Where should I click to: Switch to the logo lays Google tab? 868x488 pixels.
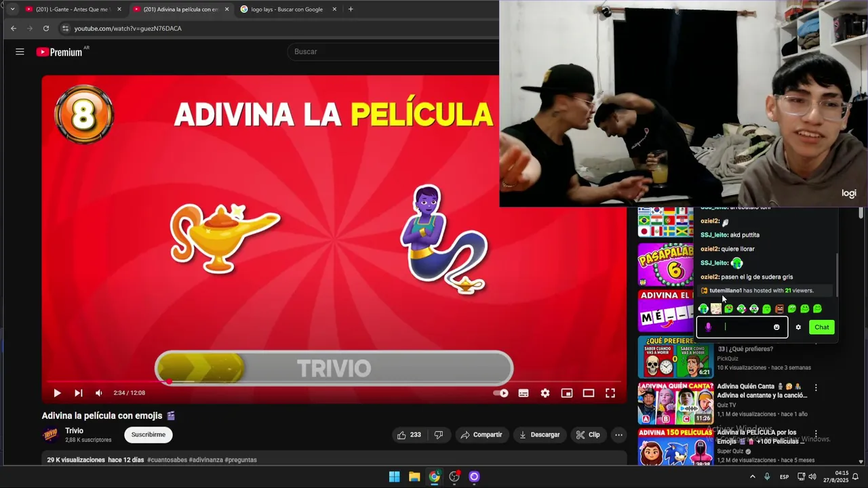pyautogui.click(x=286, y=9)
